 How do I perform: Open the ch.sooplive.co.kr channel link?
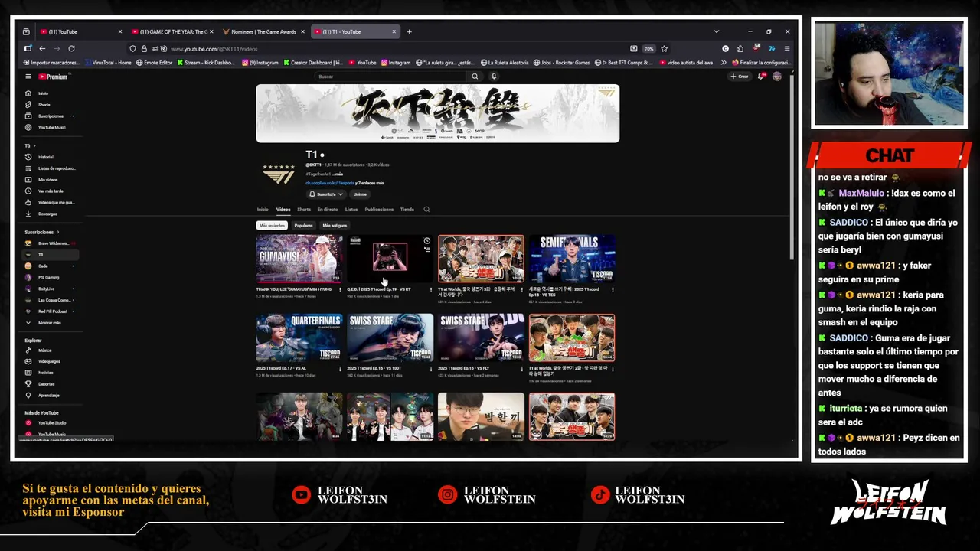pyautogui.click(x=330, y=184)
